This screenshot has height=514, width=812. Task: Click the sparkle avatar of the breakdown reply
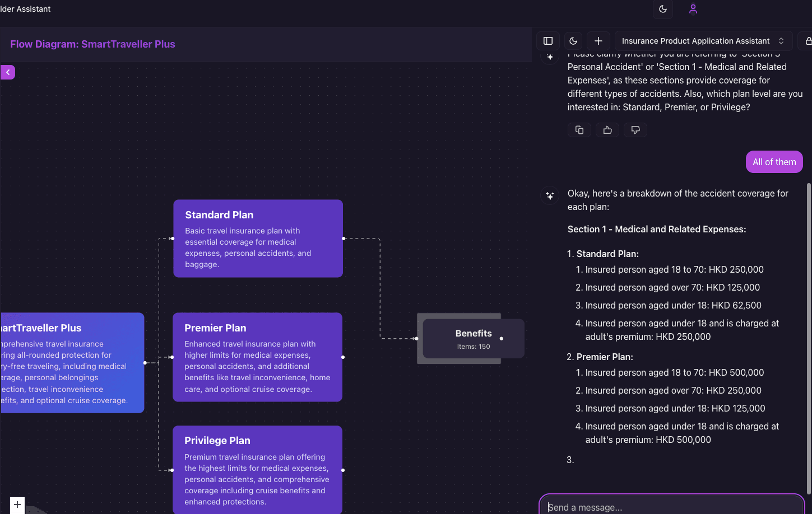[550, 195]
